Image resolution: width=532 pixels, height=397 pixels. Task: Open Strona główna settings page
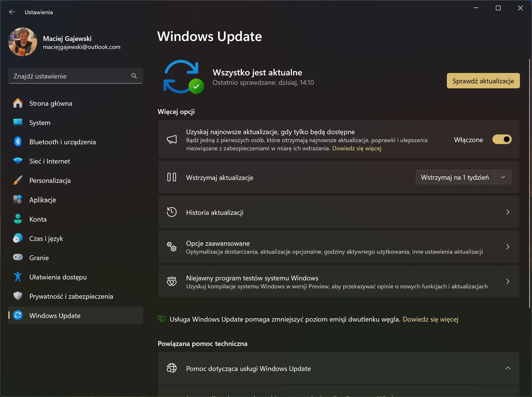pos(76,103)
